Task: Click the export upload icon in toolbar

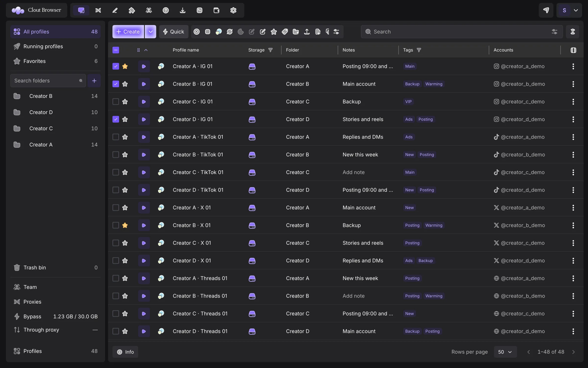Action: (x=307, y=32)
